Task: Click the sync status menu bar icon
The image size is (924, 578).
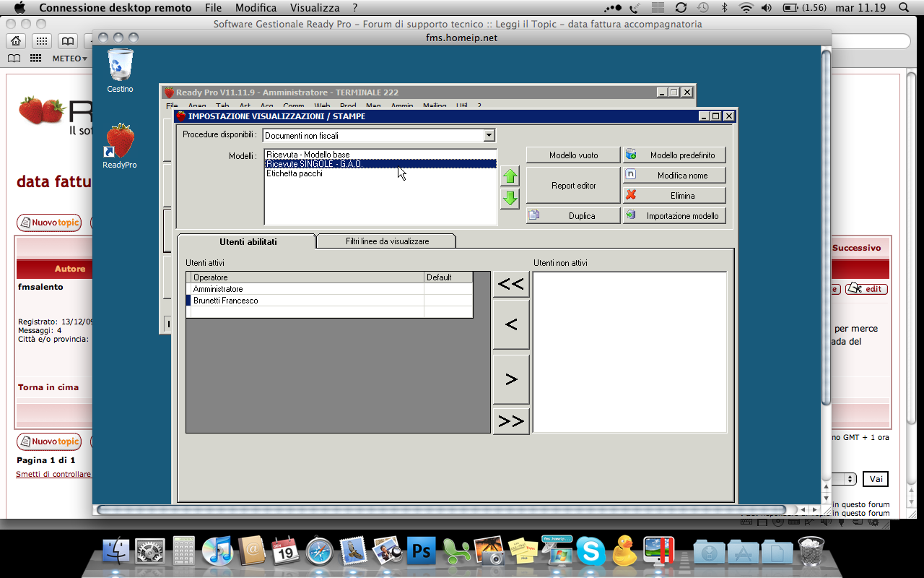Action: (x=681, y=8)
